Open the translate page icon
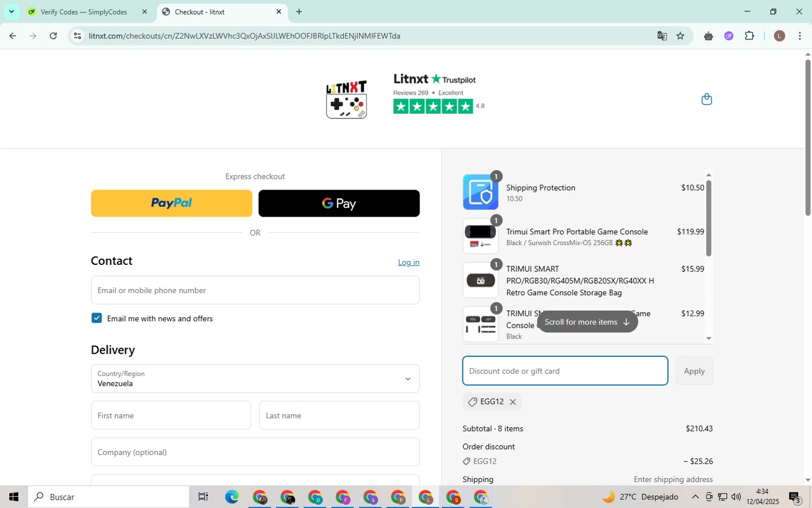Viewport: 812px width, 508px height. pos(662,36)
